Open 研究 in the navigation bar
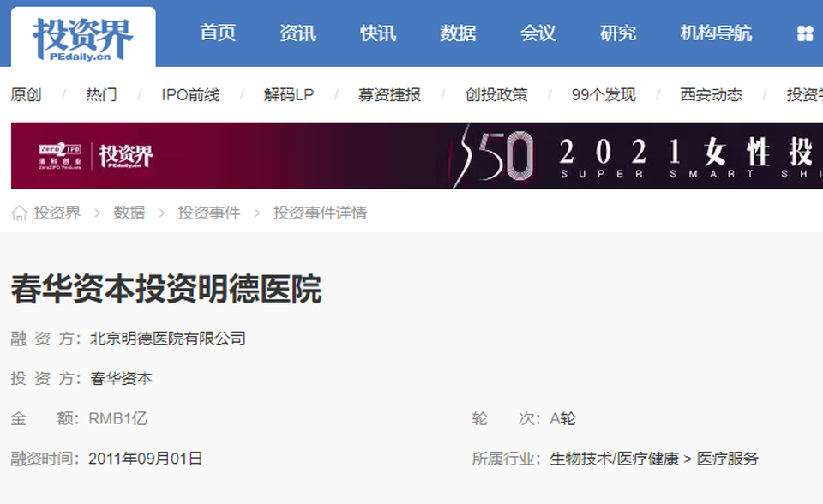 click(x=618, y=33)
